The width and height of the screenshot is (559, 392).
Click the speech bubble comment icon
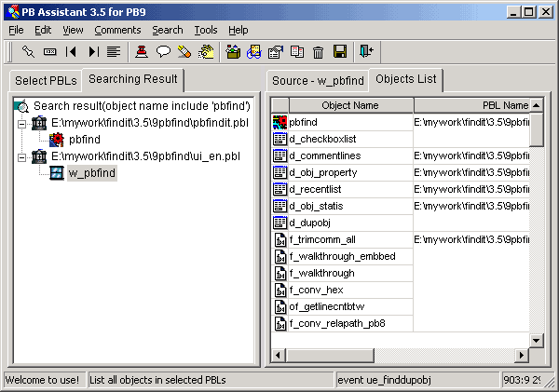[x=163, y=52]
